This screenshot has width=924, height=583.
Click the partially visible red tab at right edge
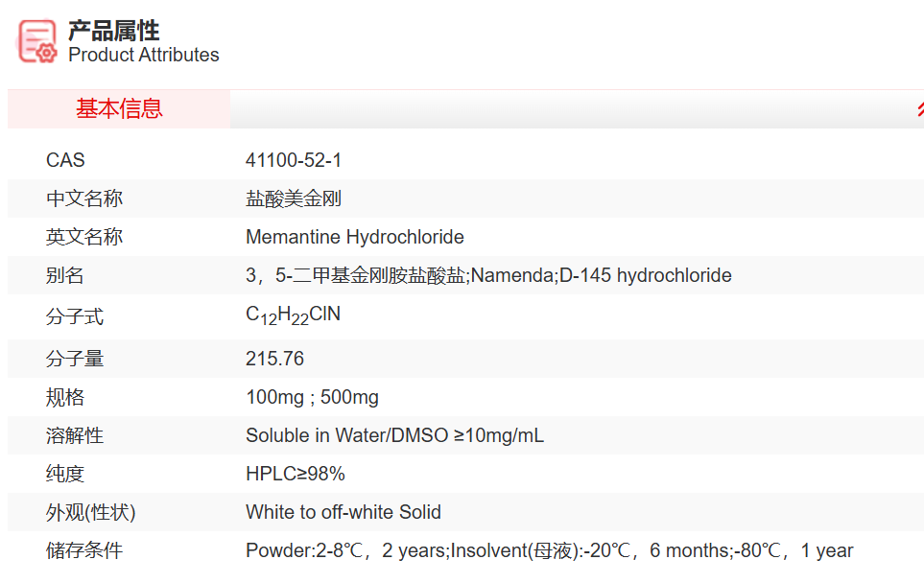point(919,109)
